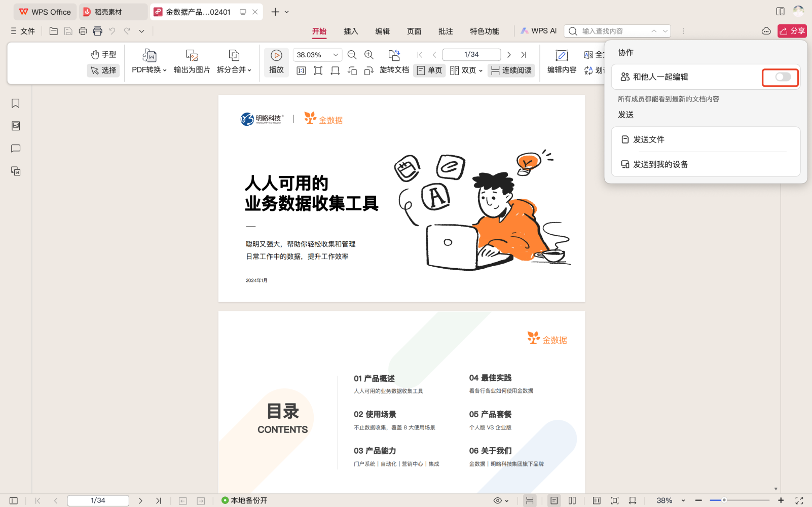The image size is (812, 507).
Task: Toggle continuous scroll icon in status bar
Action: [x=530, y=500]
